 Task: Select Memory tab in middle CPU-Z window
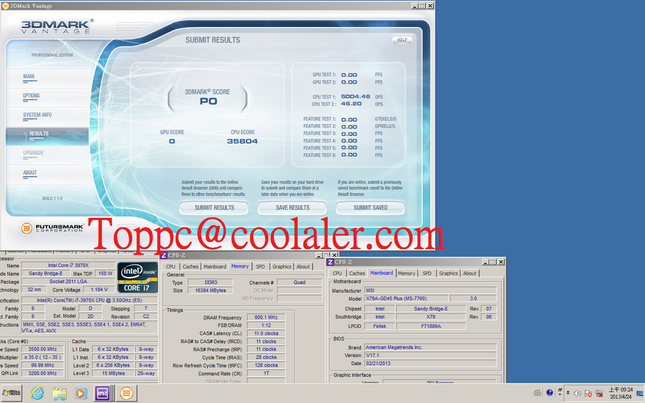coord(240,266)
